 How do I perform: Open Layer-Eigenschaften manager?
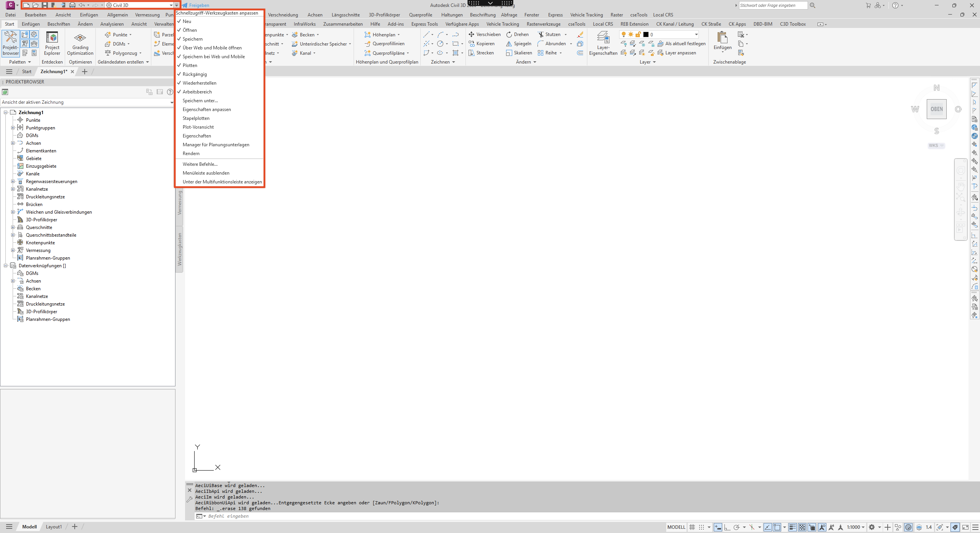click(x=603, y=43)
